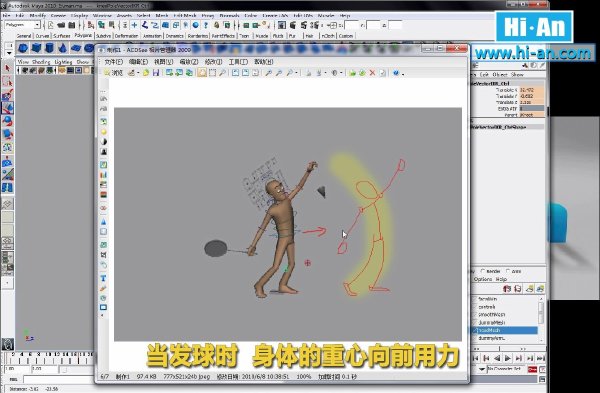Viewport: 600px width, 393px height.
Task: Select the Render radio button in layer editor
Action: pyautogui.click(x=483, y=271)
